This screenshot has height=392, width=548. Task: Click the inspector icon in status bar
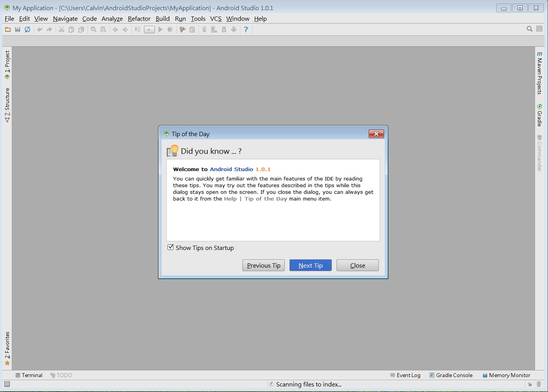pyautogui.click(x=539, y=385)
